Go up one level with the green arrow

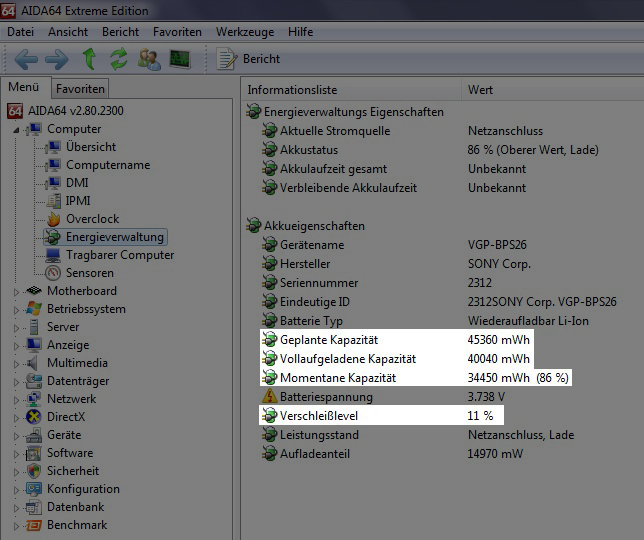coord(89,59)
